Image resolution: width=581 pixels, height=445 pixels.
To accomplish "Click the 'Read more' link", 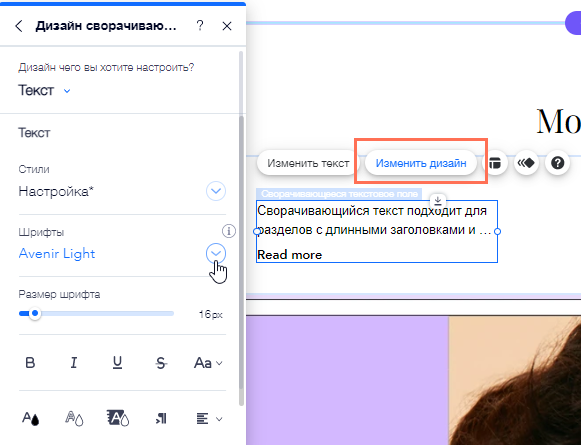I will [x=289, y=255].
